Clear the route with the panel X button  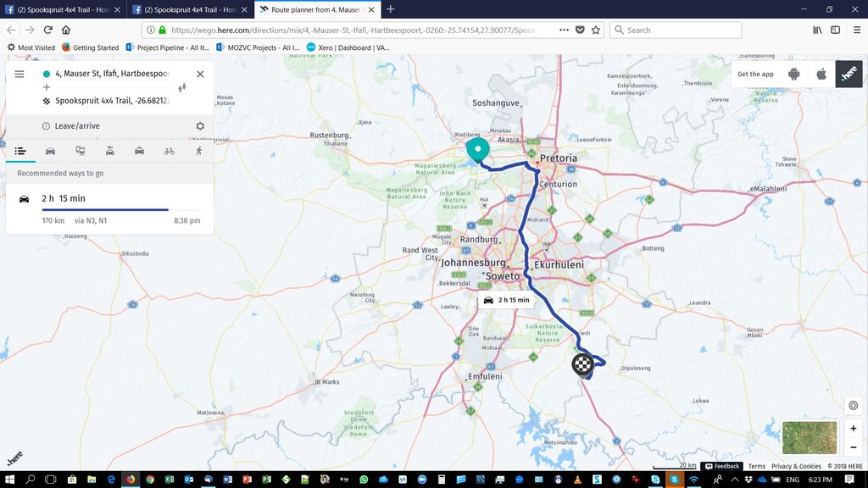pos(200,75)
